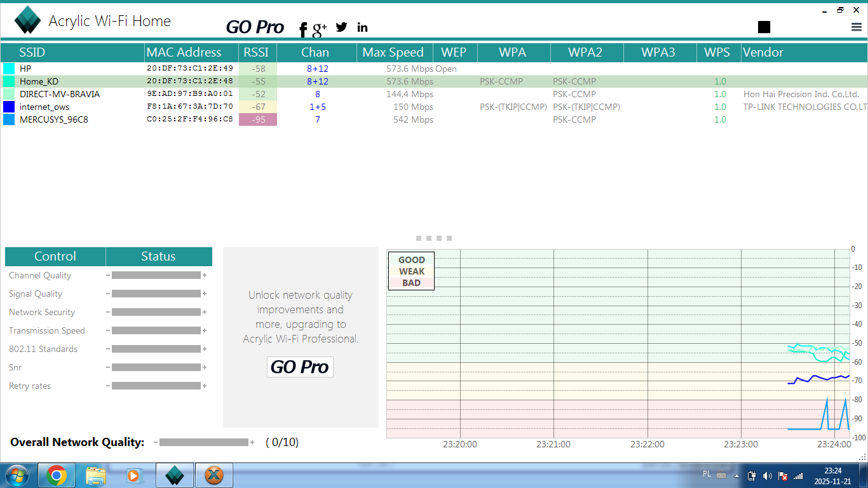
Task: Click the WEAK label in the graph legend
Action: coord(412,271)
